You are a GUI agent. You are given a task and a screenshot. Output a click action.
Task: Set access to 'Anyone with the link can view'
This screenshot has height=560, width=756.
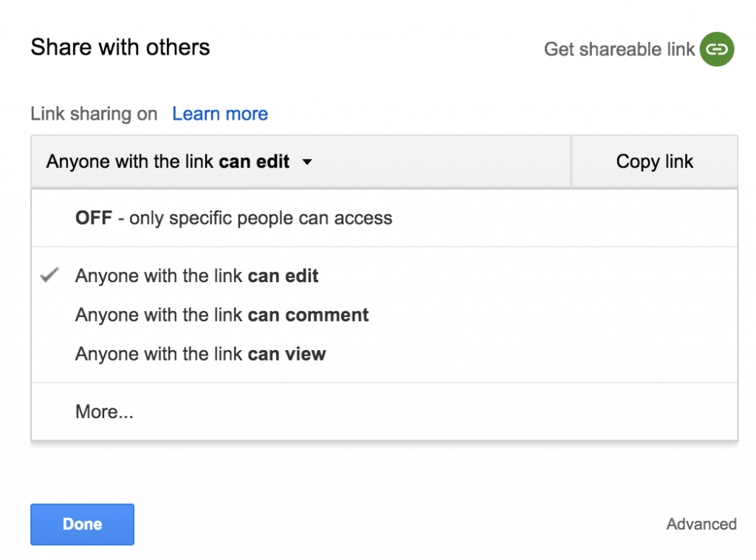(x=200, y=355)
